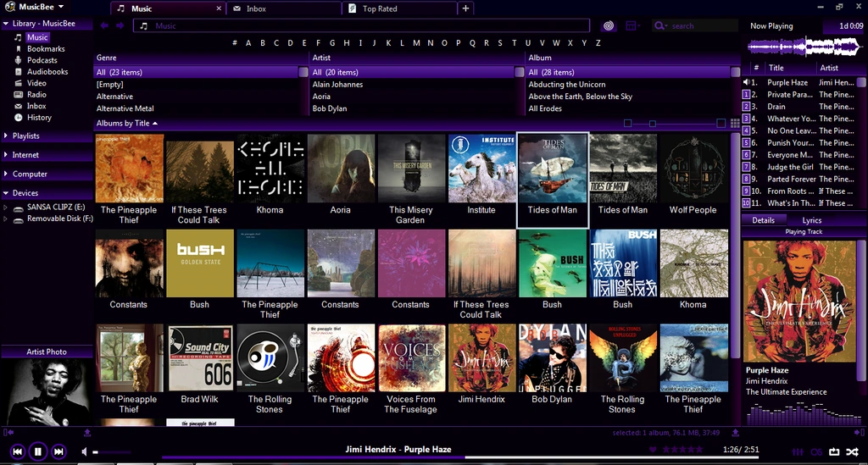Expand the SANSA CLIPZ (E:) device
868x465 pixels.
pyautogui.click(x=6, y=208)
